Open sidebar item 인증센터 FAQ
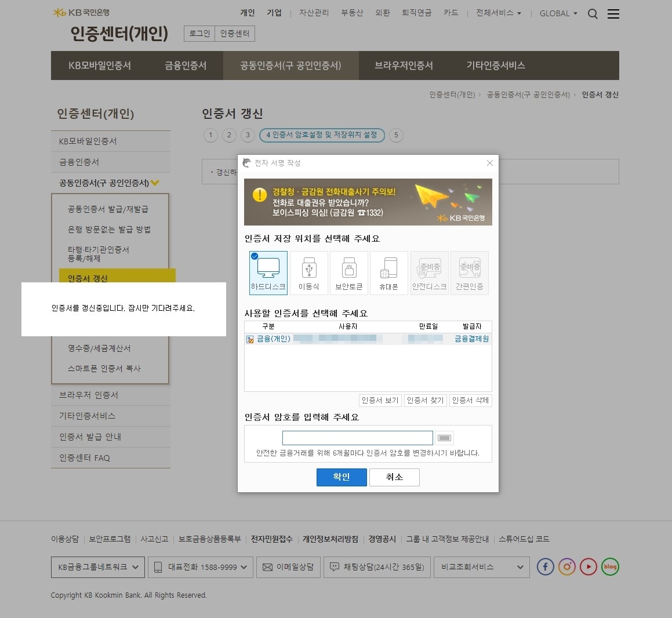Viewport: 672px width, 618px height. click(x=111, y=458)
